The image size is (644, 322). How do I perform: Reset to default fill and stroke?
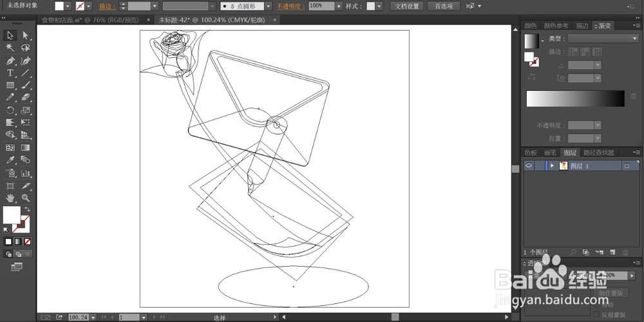pyautogui.click(x=6, y=230)
